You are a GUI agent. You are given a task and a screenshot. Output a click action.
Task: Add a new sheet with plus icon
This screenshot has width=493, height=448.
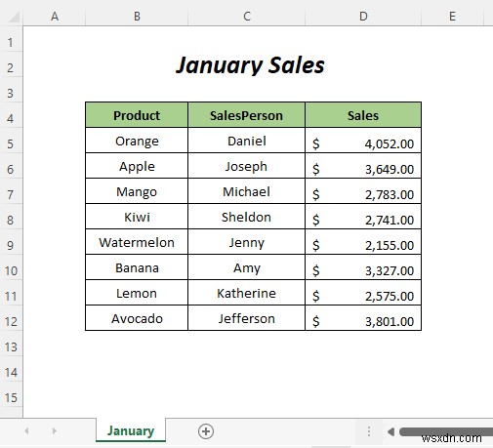[206, 431]
